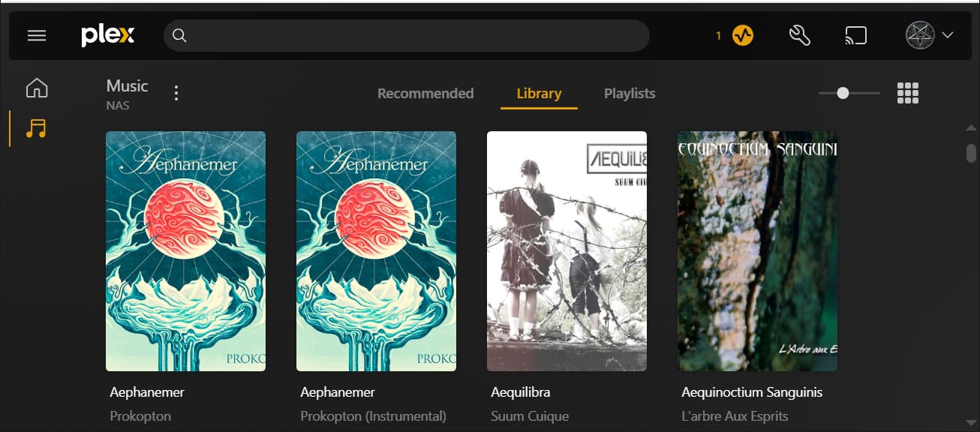
Task: Select the Music library sidebar icon
Action: 36,128
